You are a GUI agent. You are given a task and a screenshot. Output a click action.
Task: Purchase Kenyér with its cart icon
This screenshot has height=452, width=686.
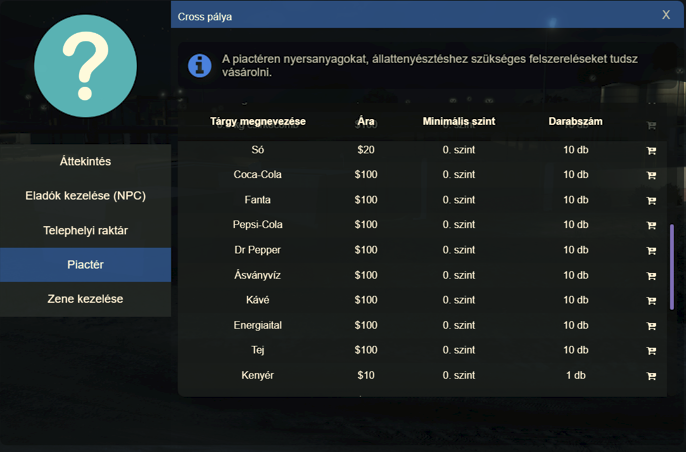pos(651,376)
